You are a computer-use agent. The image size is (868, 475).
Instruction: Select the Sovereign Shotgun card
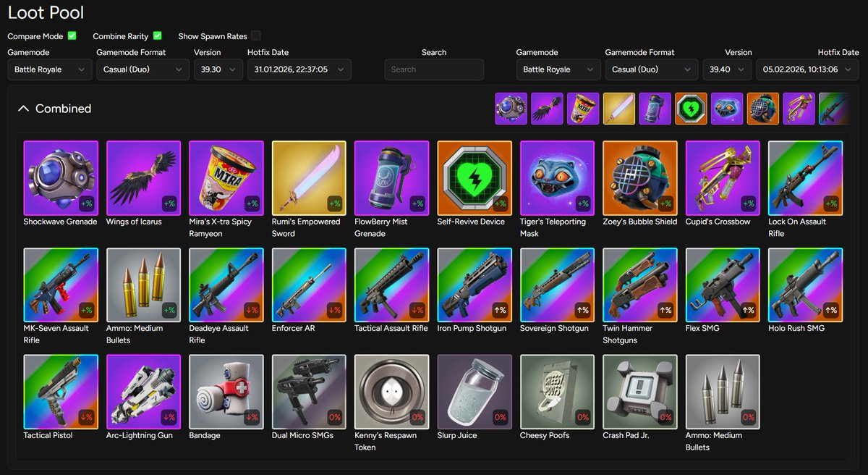click(x=558, y=285)
